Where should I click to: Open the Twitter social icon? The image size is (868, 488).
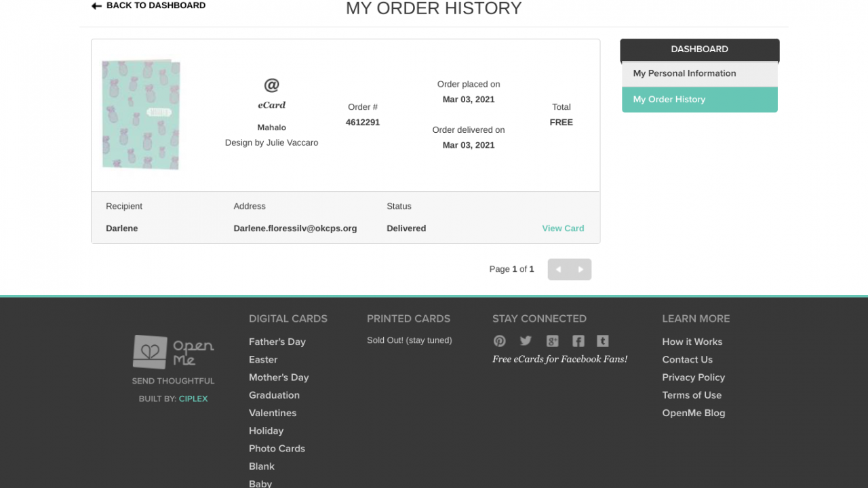[526, 341]
